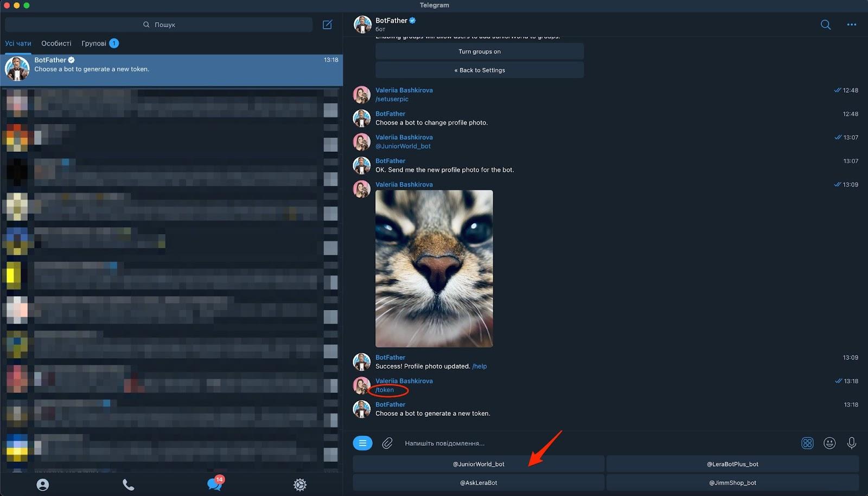The image size is (868, 496).
Task: Open Contacts from the bottom bar
Action: (x=43, y=484)
